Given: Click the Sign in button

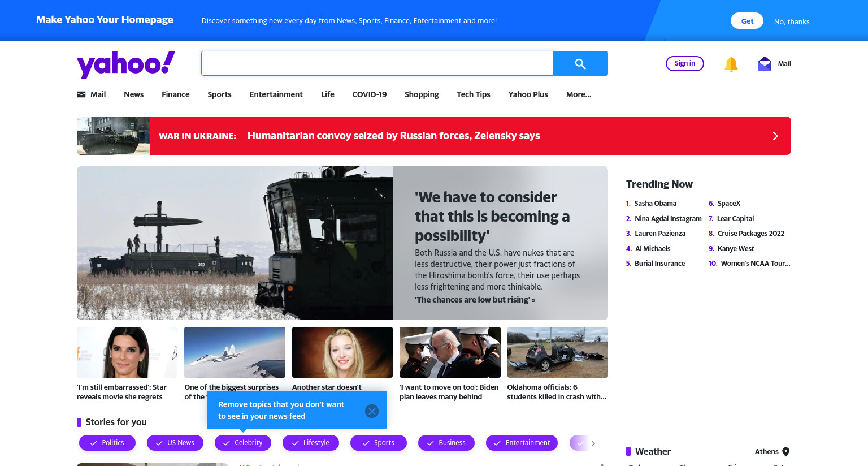Looking at the screenshot, I should tap(685, 63).
